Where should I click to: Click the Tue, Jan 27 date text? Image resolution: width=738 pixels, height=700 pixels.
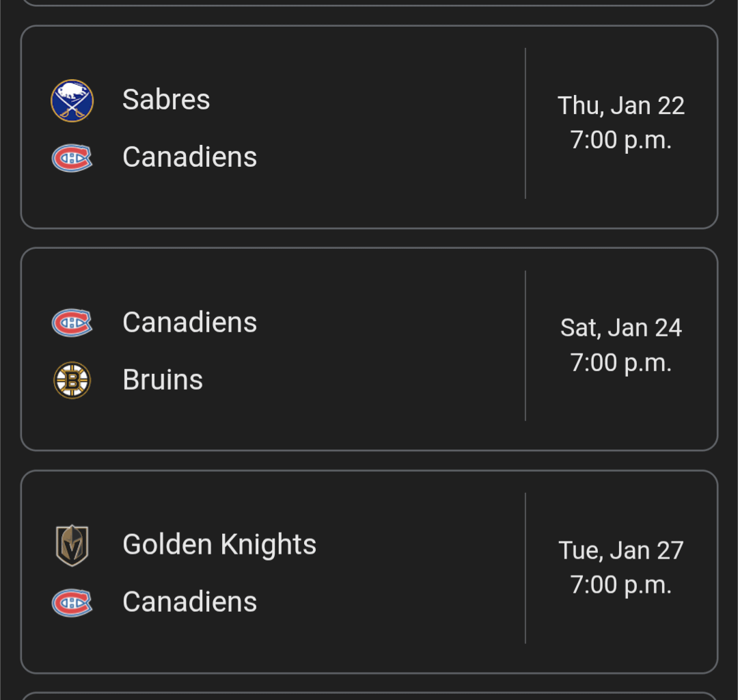[620, 550]
